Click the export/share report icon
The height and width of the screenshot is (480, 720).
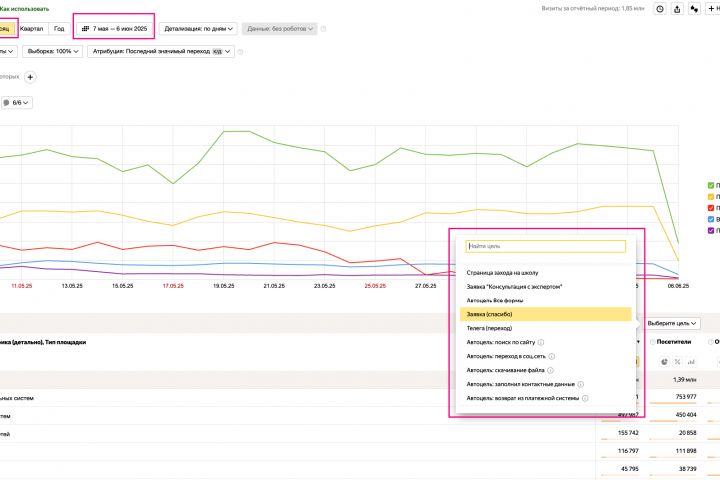tap(677, 8)
